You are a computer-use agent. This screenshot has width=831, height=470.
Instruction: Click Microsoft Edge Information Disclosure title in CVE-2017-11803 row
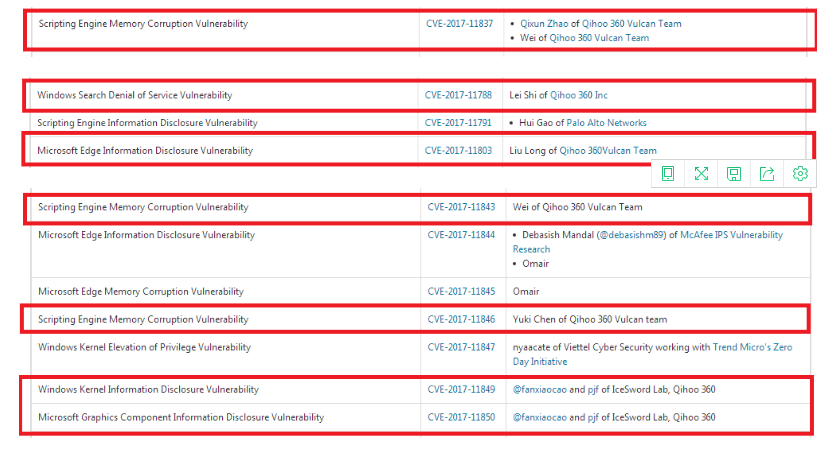click(145, 150)
